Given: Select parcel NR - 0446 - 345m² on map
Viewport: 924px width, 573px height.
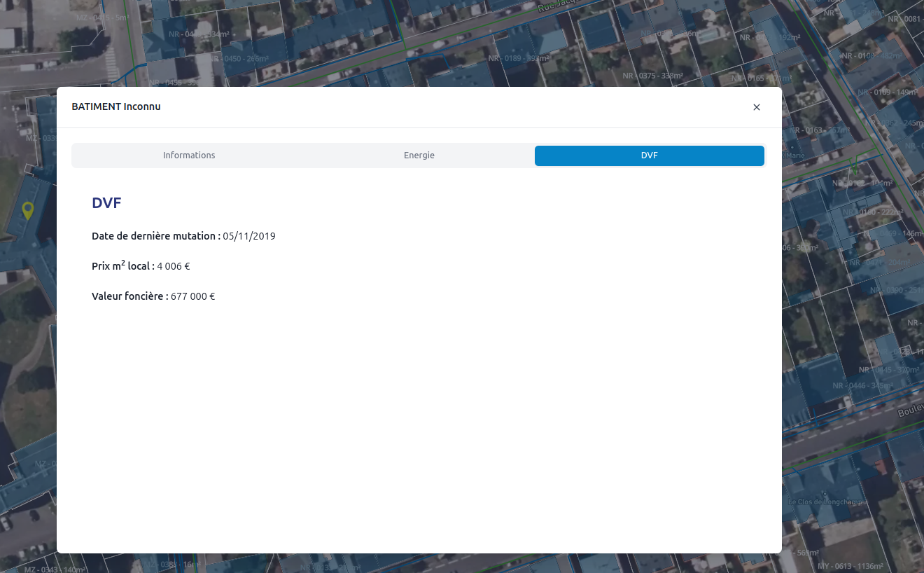Looking at the screenshot, I should click(x=861, y=386).
